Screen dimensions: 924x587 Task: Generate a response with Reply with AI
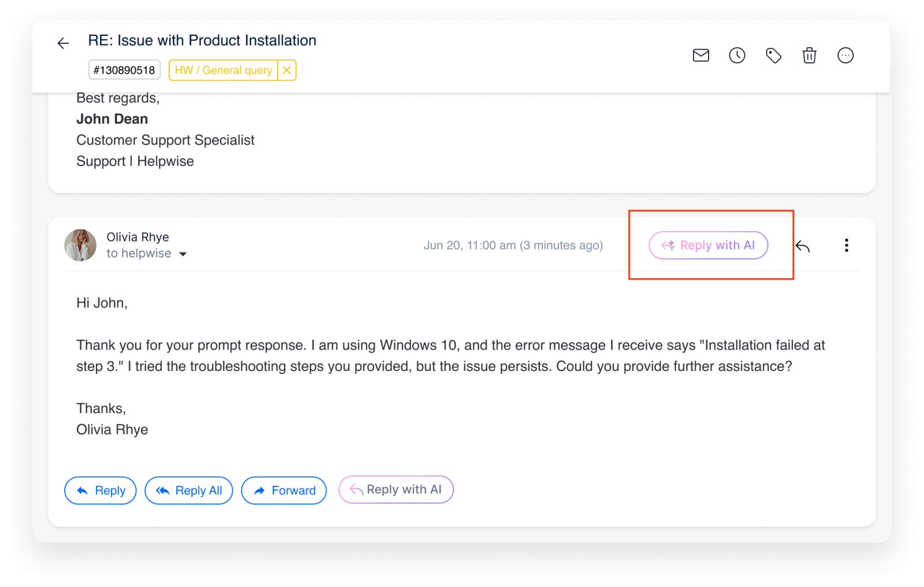click(x=396, y=489)
